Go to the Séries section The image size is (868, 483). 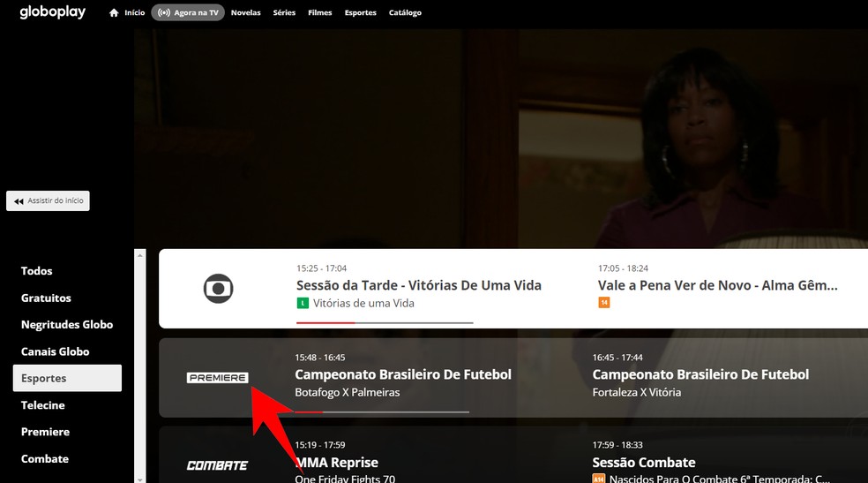tap(284, 12)
